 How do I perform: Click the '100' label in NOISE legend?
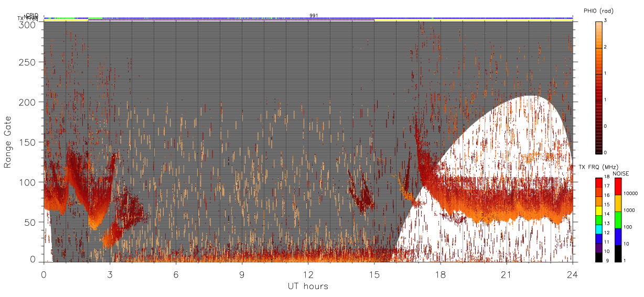[x=627, y=227]
